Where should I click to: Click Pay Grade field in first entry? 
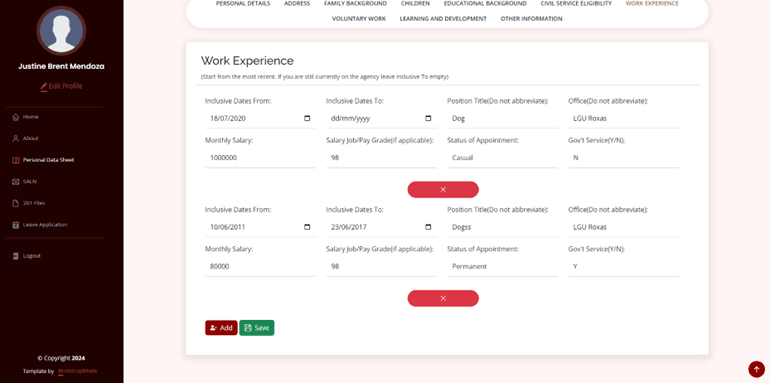pos(382,158)
